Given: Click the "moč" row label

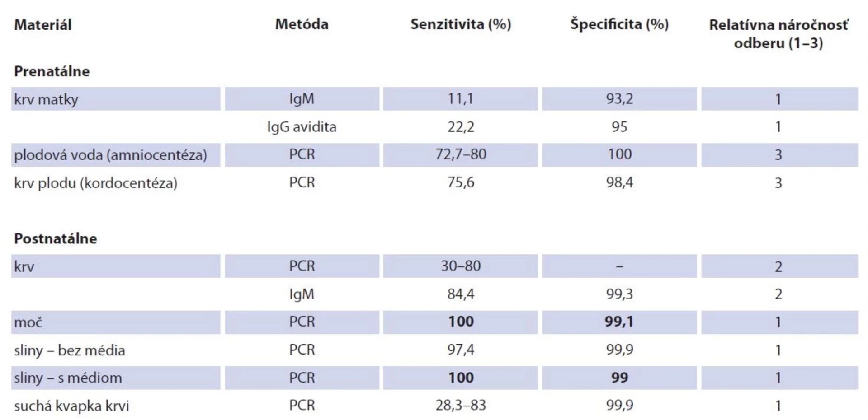Looking at the screenshot, I should pyautogui.click(x=28, y=322).
